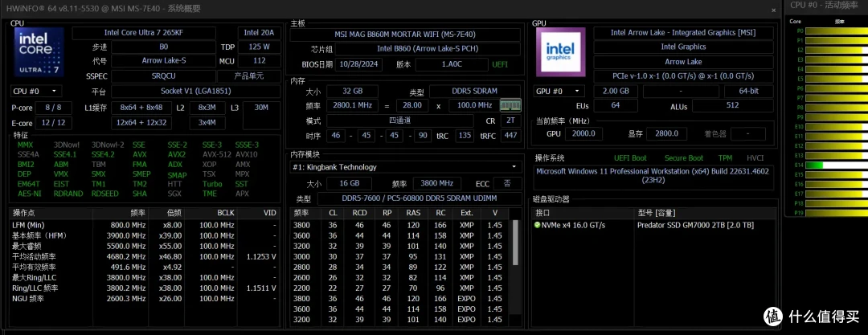Click the 'AVX2' feature flag
868x335 pixels.
click(x=177, y=154)
